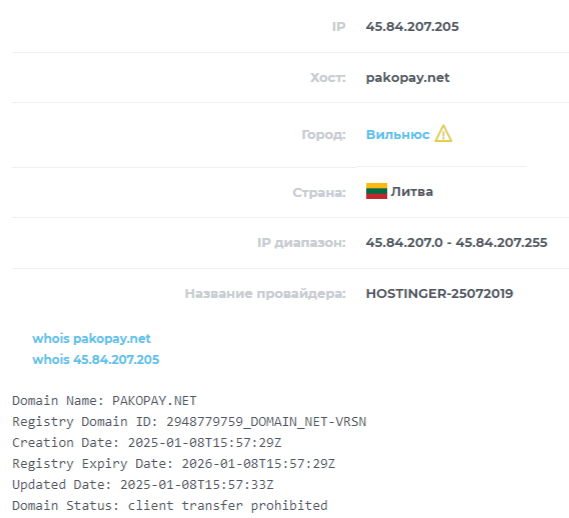Click the yellow warning triangle next to Вильнюс
This screenshot has width=569, height=518.
443,133
